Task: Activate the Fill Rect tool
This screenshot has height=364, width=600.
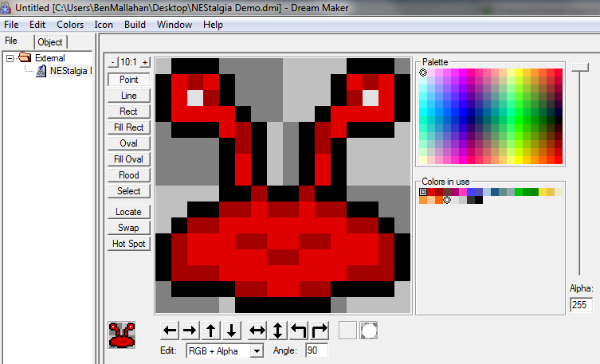Action: [x=128, y=127]
